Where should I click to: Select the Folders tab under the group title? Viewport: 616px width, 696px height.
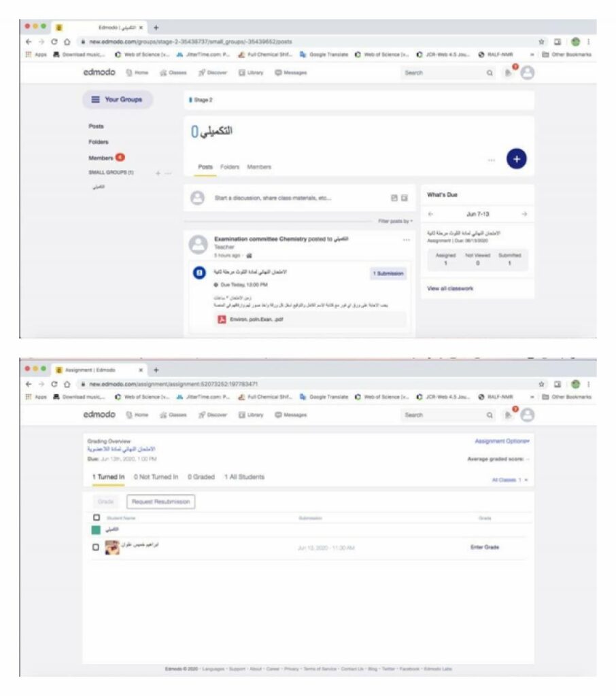point(229,167)
